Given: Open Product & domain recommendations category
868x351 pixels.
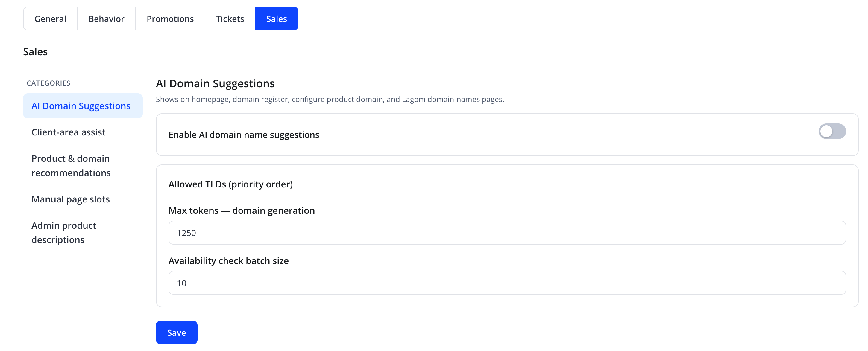Looking at the screenshot, I should (83, 165).
